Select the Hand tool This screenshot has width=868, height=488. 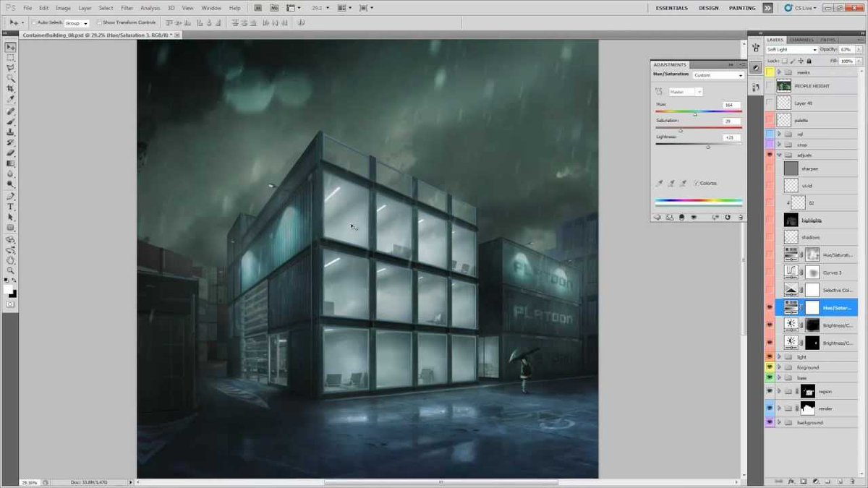tap(11, 260)
